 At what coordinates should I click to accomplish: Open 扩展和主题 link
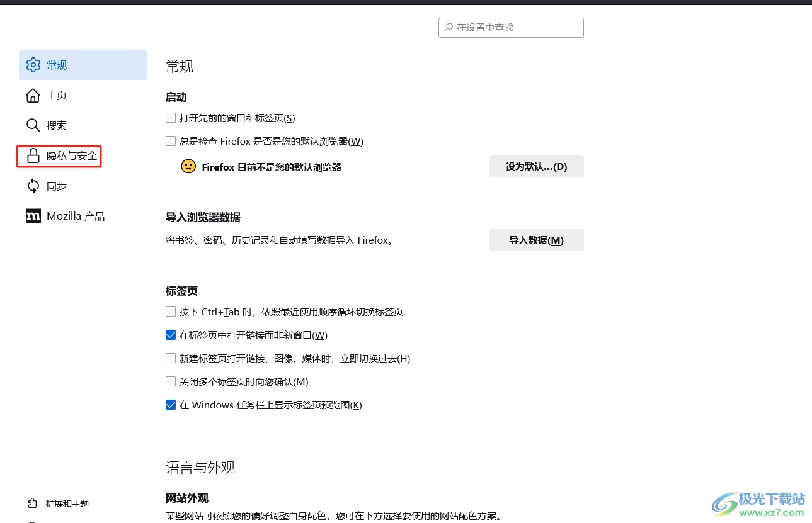67,503
